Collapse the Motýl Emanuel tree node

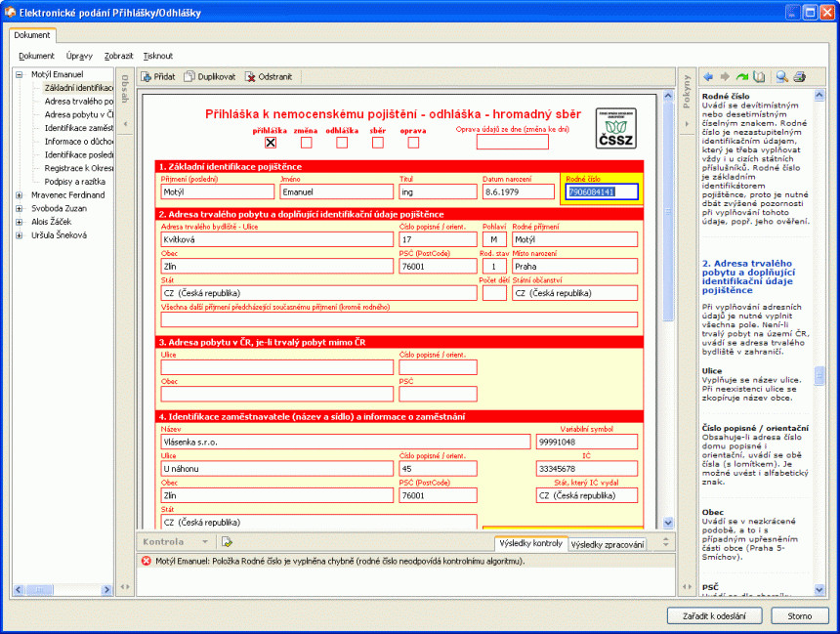[x=20, y=74]
